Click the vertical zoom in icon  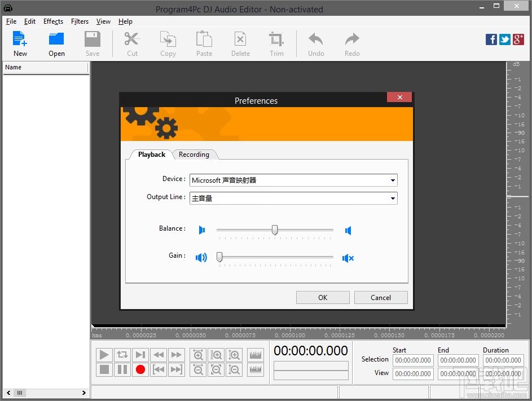(234, 355)
